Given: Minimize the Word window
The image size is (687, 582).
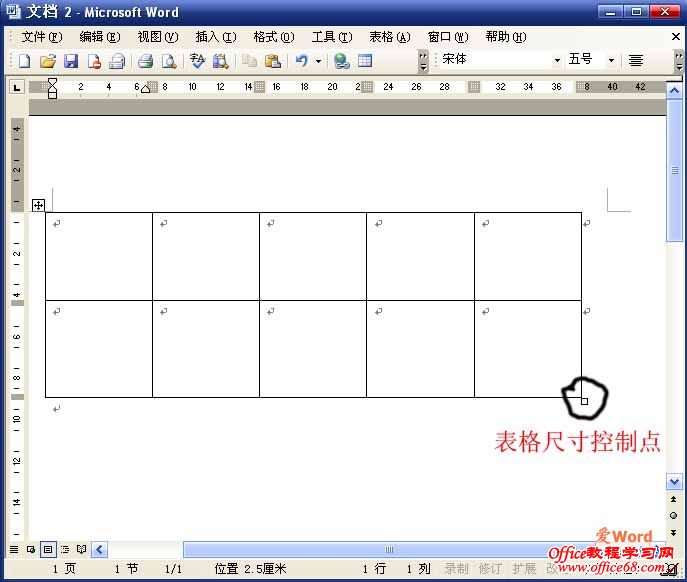Looking at the screenshot, I should pyautogui.click(x=610, y=12).
